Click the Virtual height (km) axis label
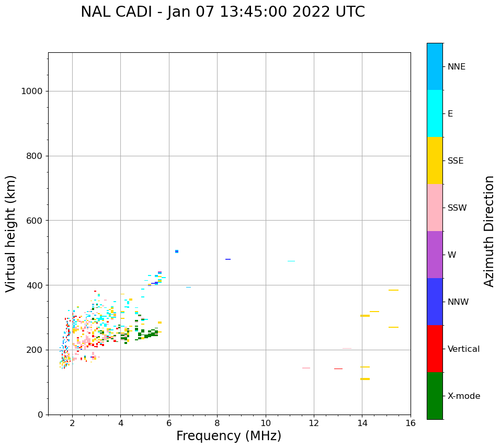 (x=11, y=234)
